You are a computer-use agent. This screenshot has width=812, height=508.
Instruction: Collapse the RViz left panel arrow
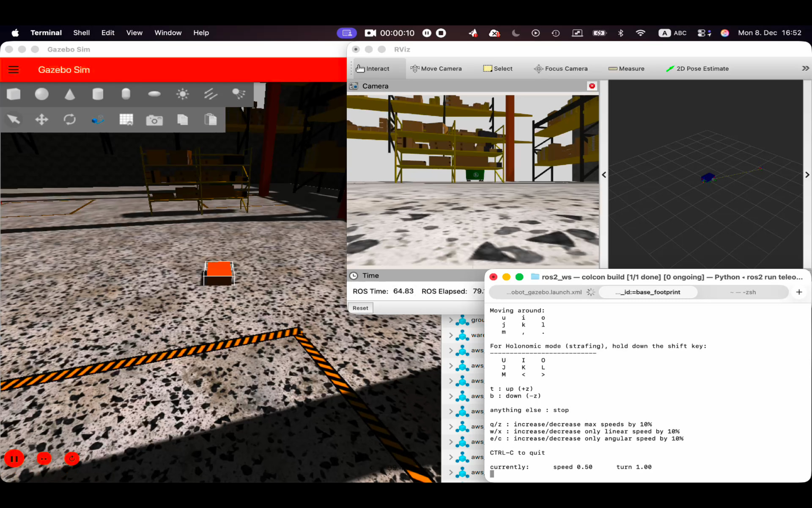tap(604, 175)
